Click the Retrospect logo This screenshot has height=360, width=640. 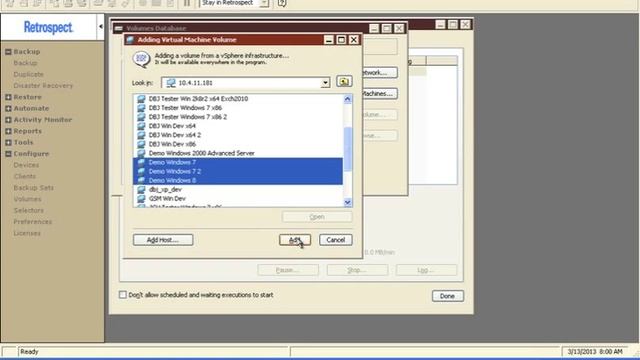point(48,27)
